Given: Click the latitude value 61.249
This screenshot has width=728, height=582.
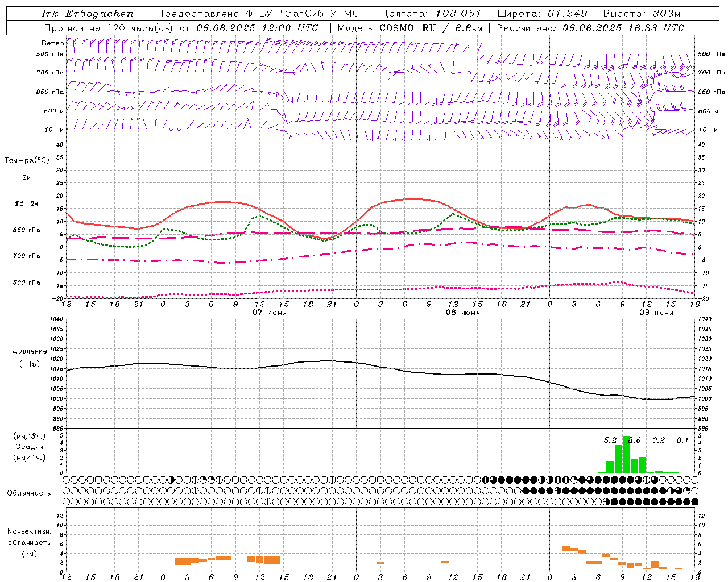Looking at the screenshot, I should coord(567,14).
